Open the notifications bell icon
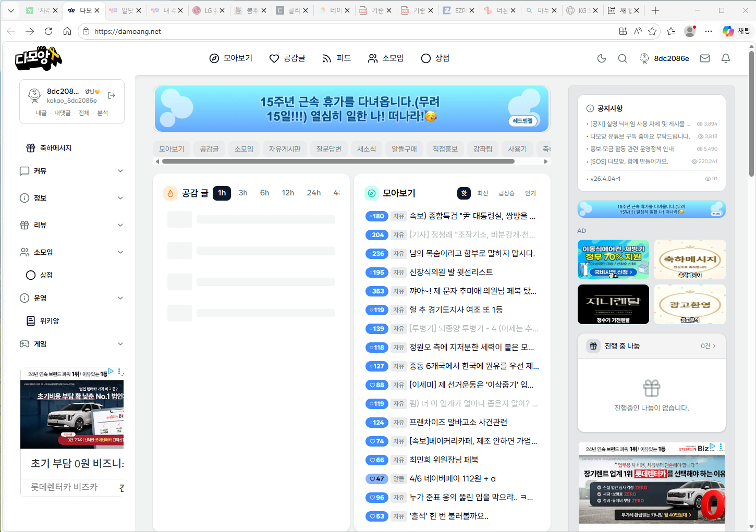756x532 pixels. point(726,58)
